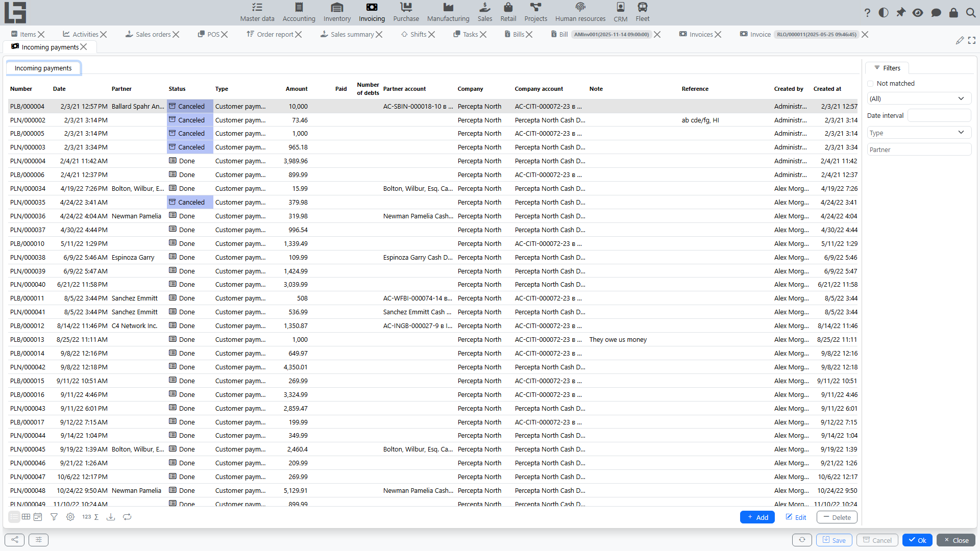This screenshot has width=980, height=551.
Task: Click the refresh icon below table
Action: (127, 517)
